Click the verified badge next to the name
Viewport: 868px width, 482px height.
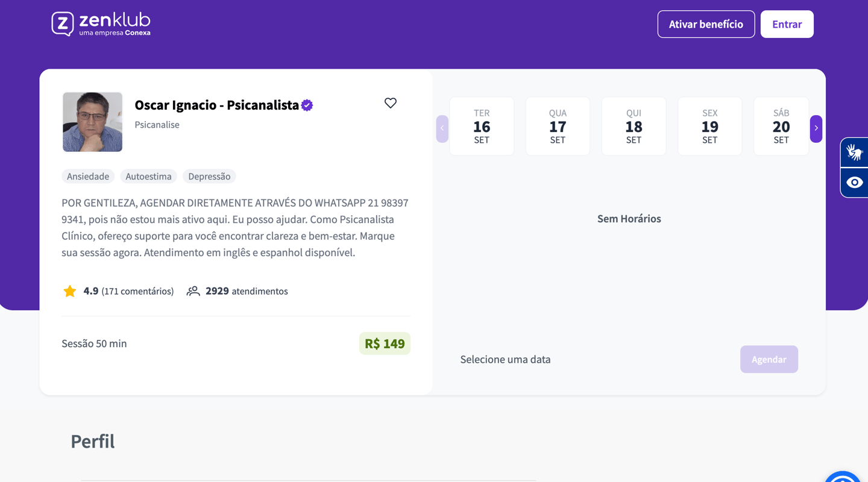[x=307, y=105]
